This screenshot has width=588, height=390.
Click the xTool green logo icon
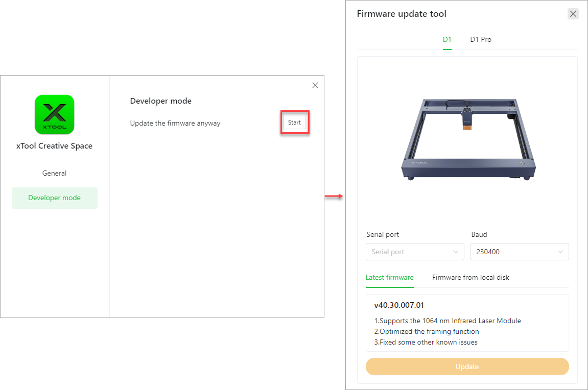point(54,114)
